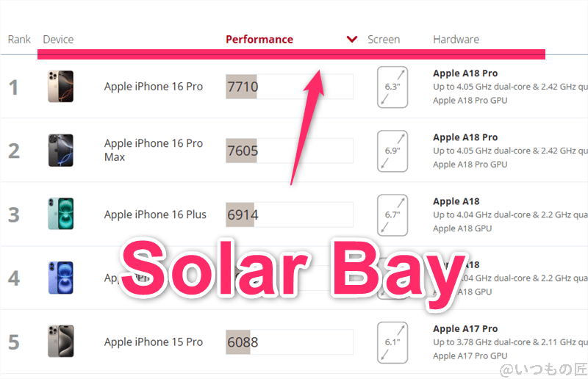The image size is (588, 379).
Task: Click the 6.1" screen size icon
Action: click(392, 342)
